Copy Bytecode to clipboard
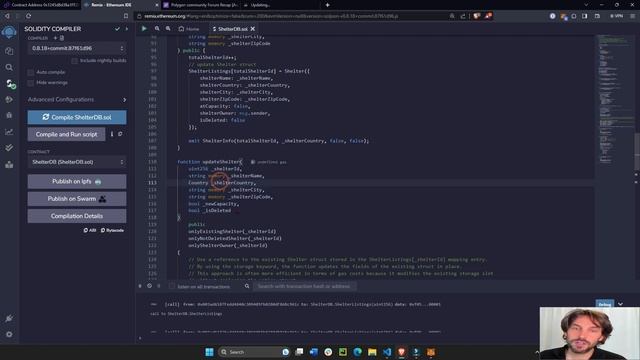Viewport: 640px width, 360px height. click(x=112, y=230)
